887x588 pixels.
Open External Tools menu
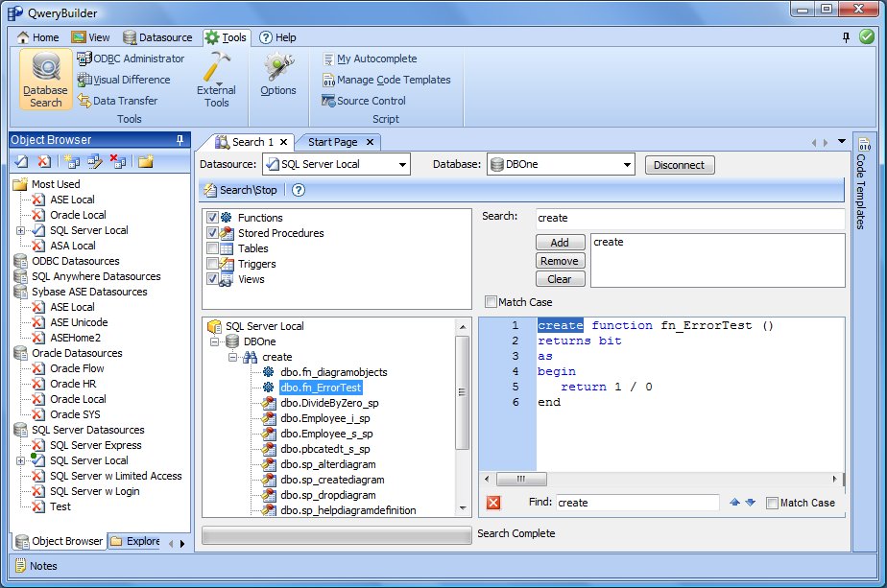[217, 80]
